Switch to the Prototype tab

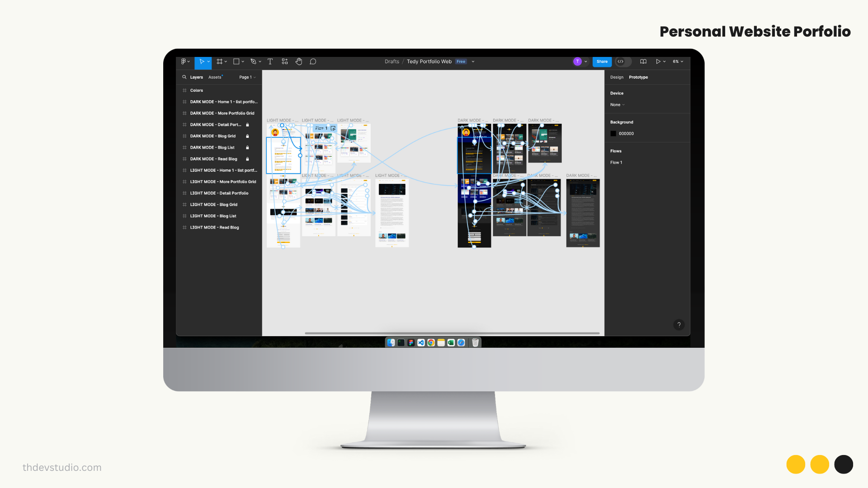tap(637, 77)
